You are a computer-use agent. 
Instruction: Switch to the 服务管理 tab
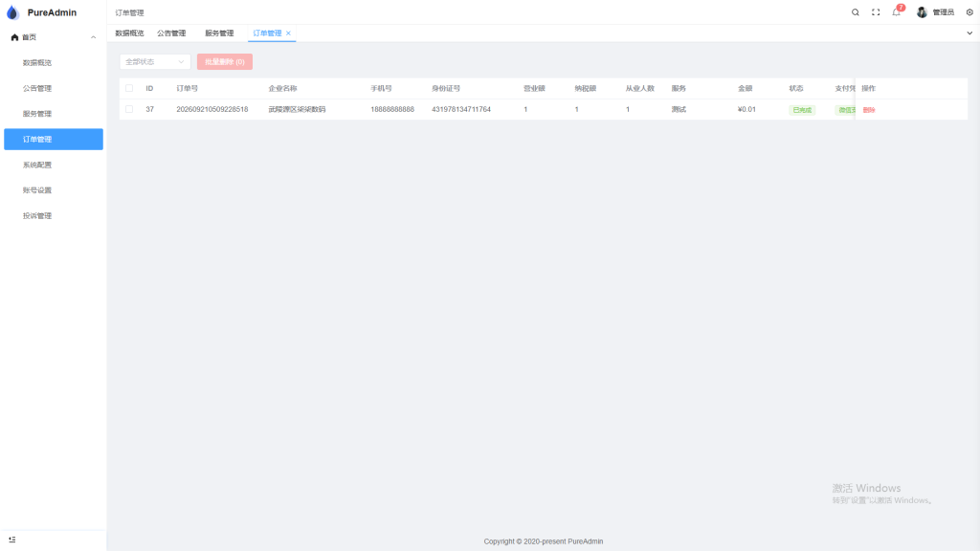click(219, 33)
